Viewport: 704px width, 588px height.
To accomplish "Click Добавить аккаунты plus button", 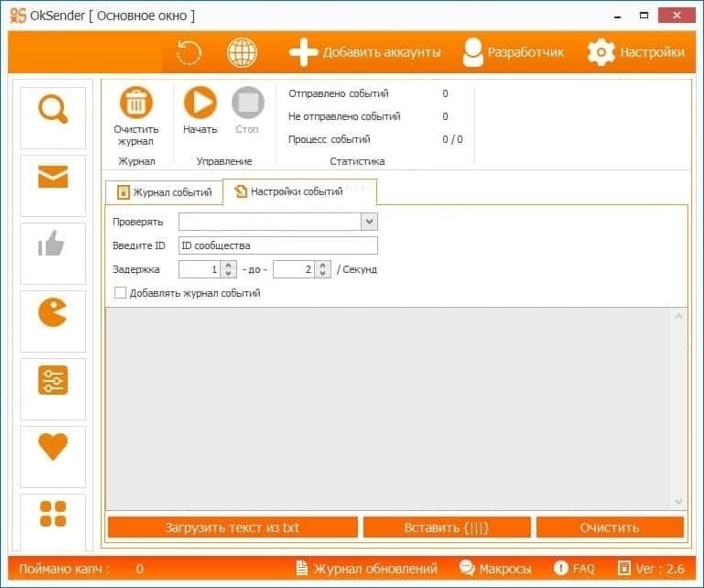I will point(364,52).
